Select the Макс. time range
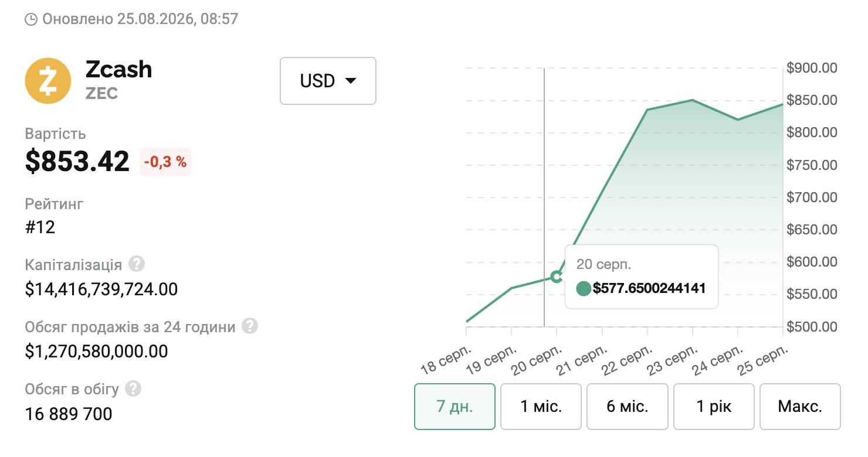This screenshot has height=457, width=868. [800, 407]
